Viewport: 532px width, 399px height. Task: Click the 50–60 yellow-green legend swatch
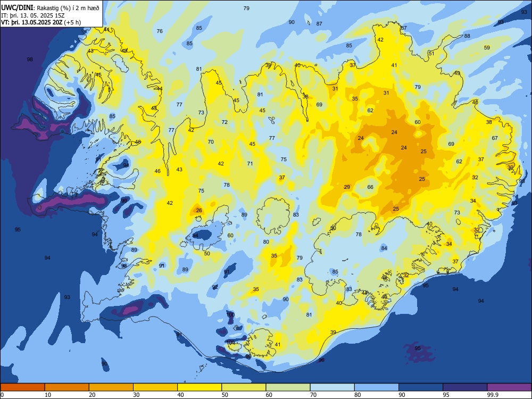[244, 387]
